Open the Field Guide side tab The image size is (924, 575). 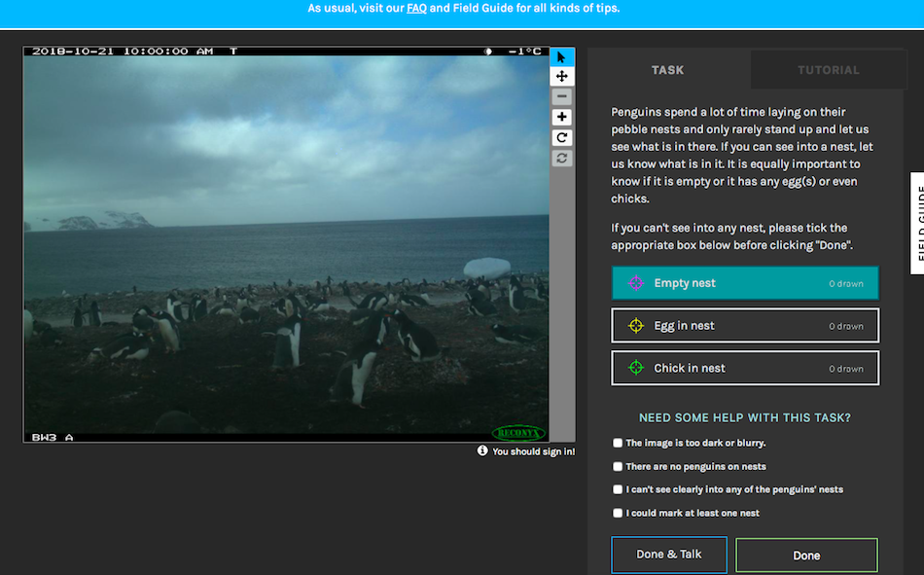point(917,223)
